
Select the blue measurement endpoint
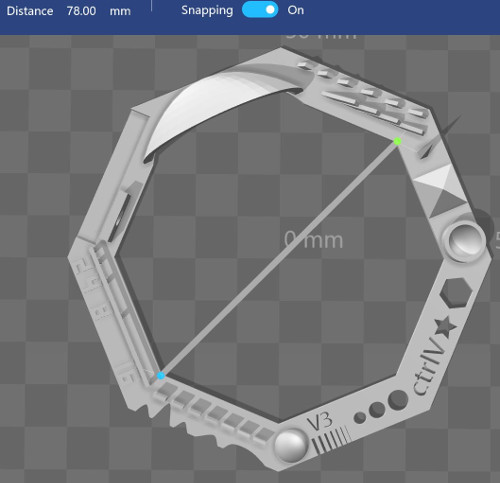point(161,376)
